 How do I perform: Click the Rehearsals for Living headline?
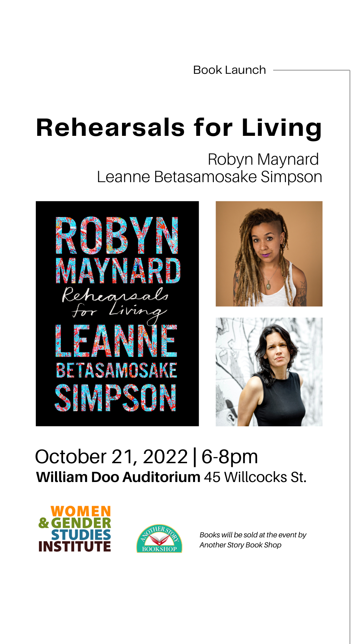179,128
